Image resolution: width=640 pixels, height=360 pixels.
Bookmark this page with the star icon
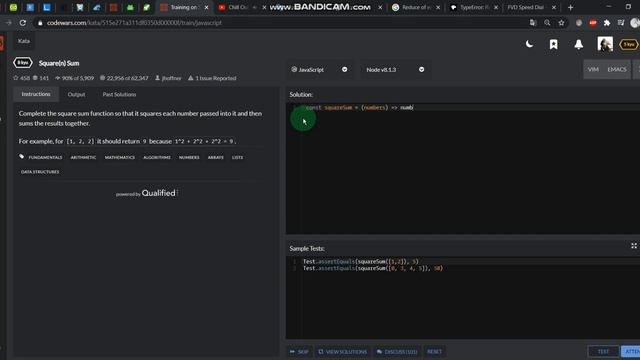561,23
